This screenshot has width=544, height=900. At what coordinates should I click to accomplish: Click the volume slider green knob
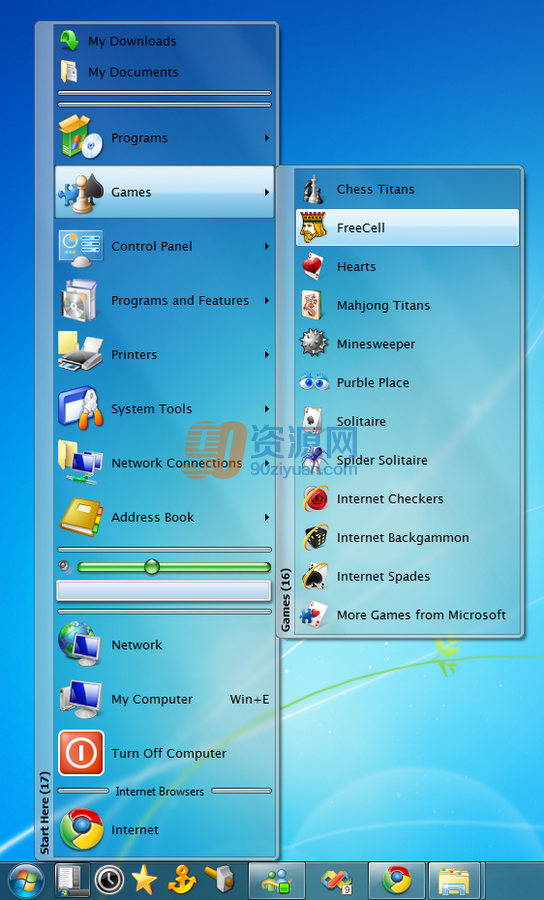tap(152, 567)
